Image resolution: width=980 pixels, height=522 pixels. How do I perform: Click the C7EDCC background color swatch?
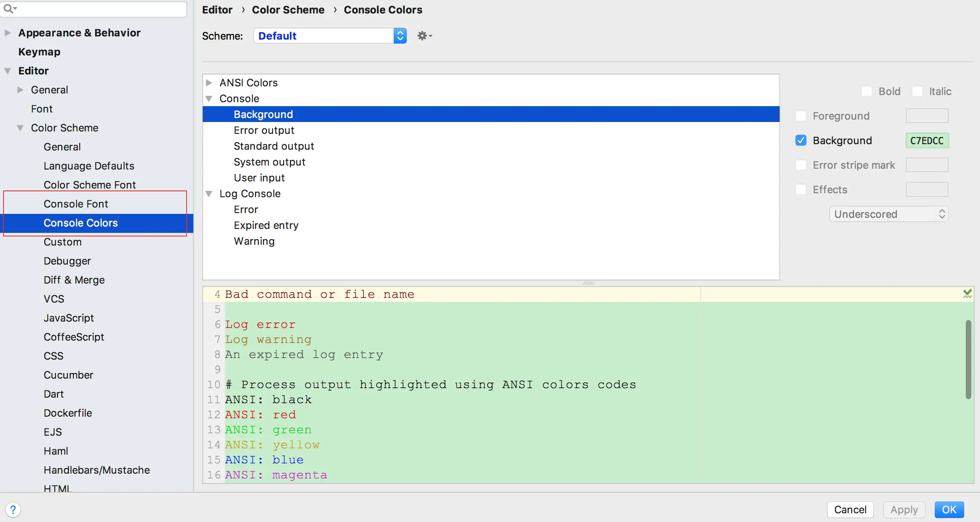tap(927, 141)
